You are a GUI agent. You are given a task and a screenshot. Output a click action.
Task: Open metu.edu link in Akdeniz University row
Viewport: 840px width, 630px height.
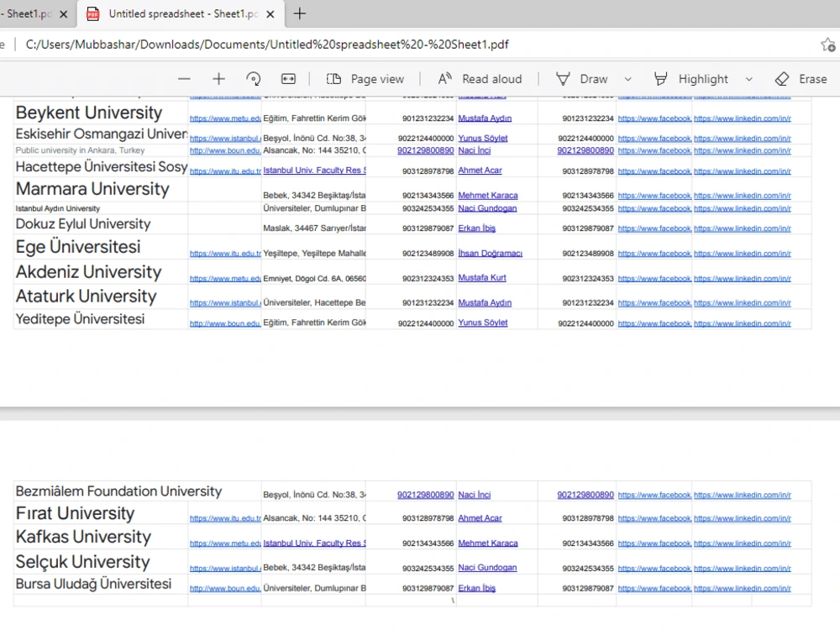[x=225, y=279]
